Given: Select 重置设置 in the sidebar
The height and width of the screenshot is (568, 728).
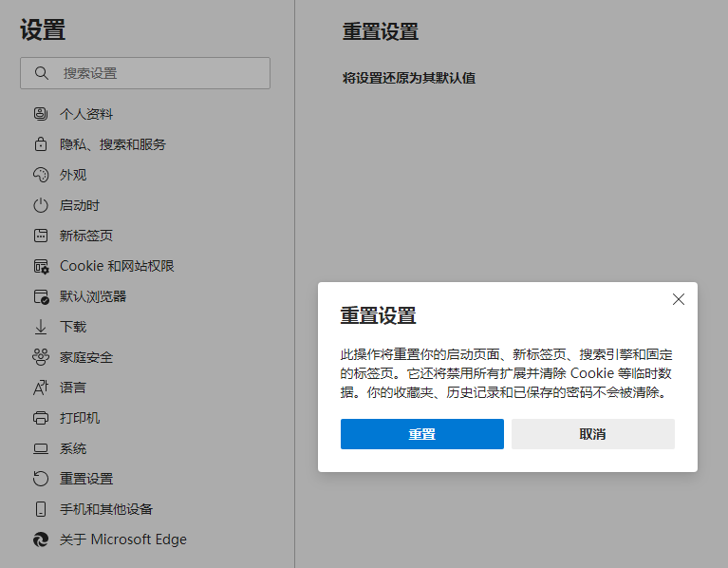Looking at the screenshot, I should (x=85, y=479).
